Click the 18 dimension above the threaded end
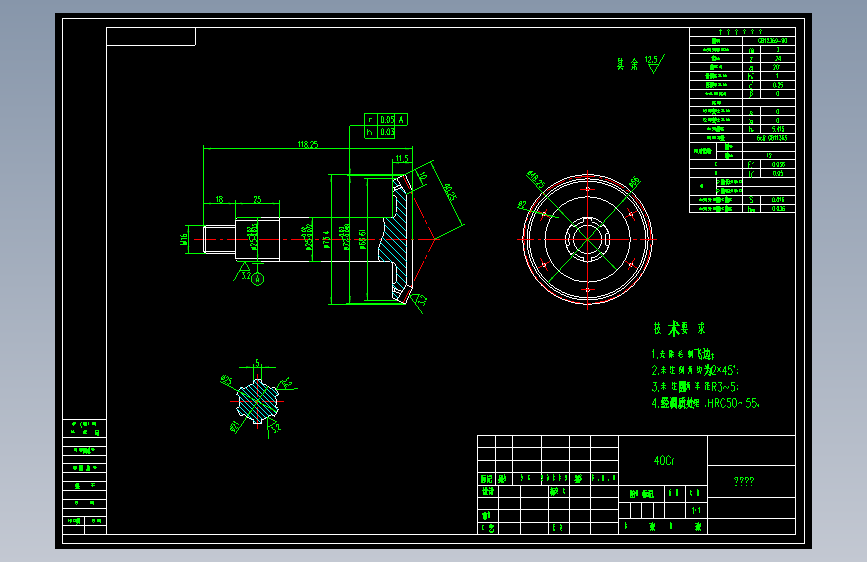The height and width of the screenshot is (562, 867). (220, 199)
